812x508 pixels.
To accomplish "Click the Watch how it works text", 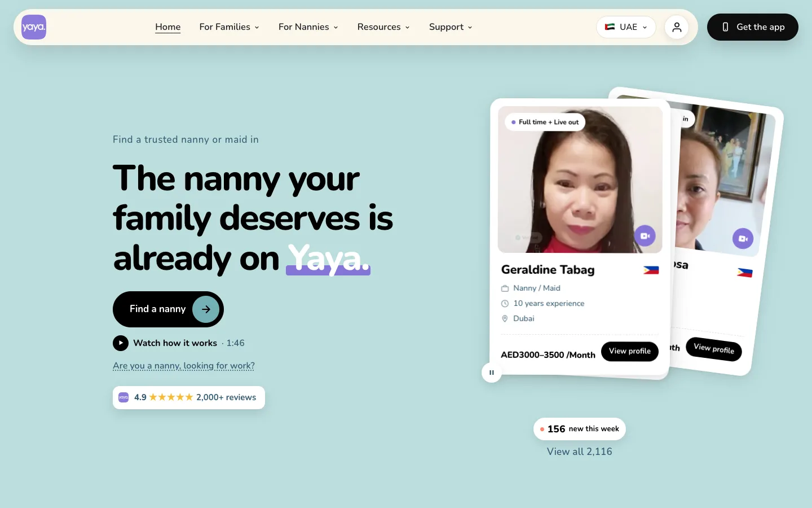I will 175,343.
